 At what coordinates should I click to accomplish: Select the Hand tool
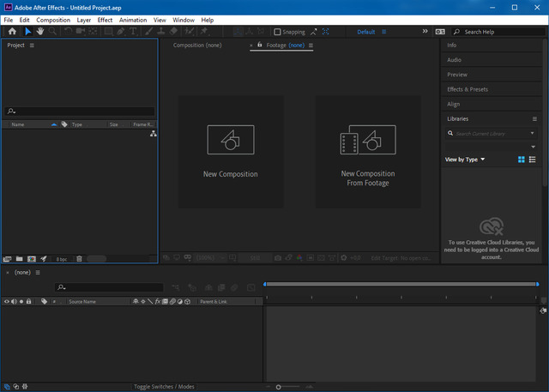coord(40,32)
